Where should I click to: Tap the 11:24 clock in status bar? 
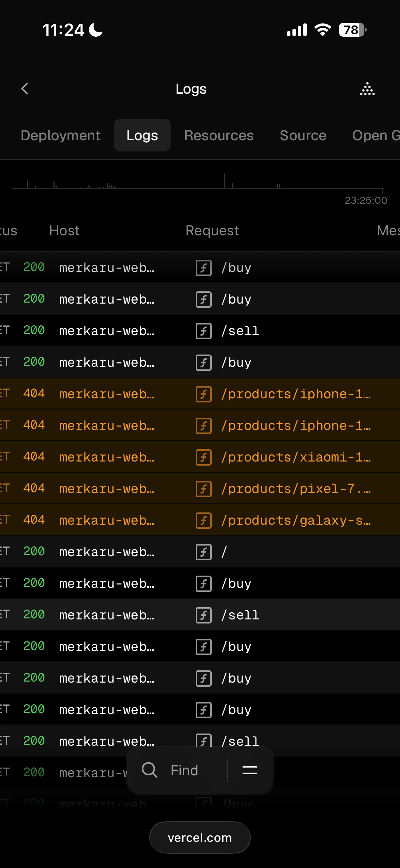click(63, 30)
